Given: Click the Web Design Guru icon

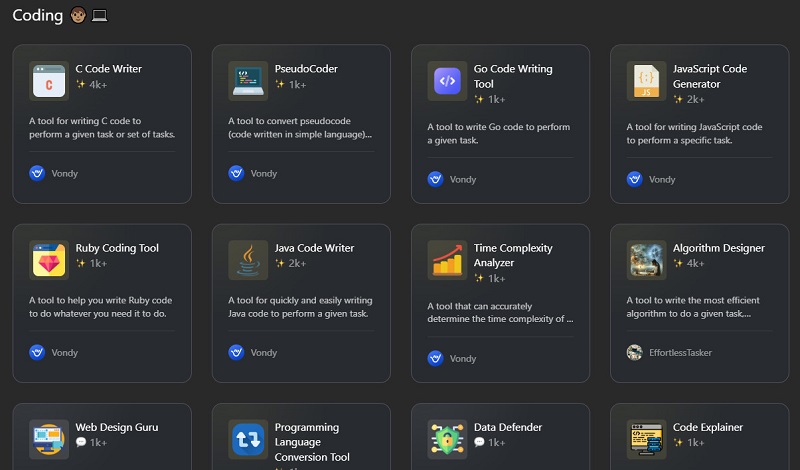Looking at the screenshot, I should (49, 439).
